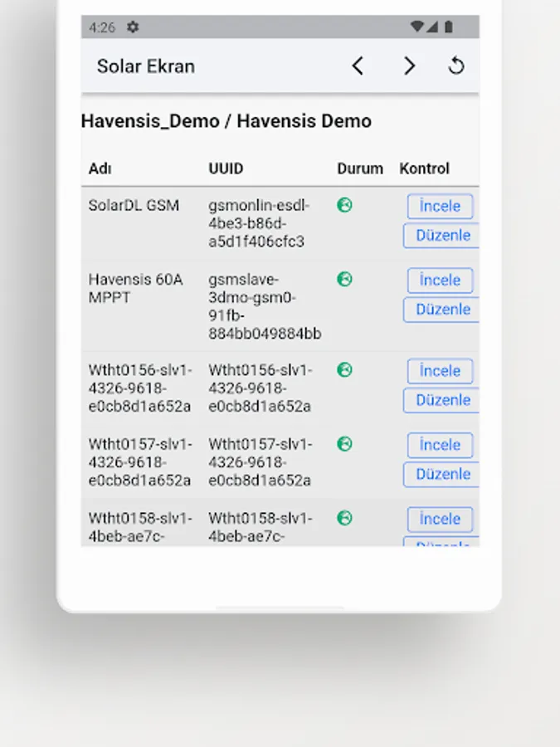Select Wtht0158-slv1 name cell
Screen dimensions: 560x747
(140, 527)
